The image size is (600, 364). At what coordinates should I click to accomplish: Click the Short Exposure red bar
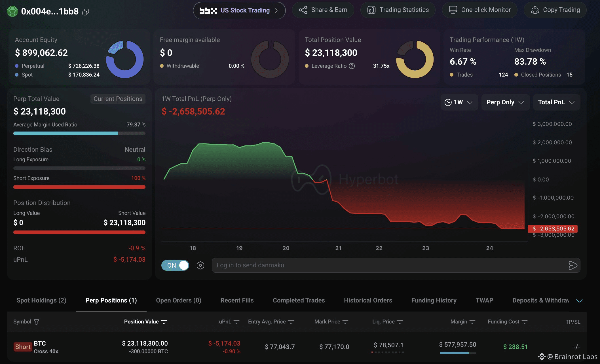tap(79, 187)
